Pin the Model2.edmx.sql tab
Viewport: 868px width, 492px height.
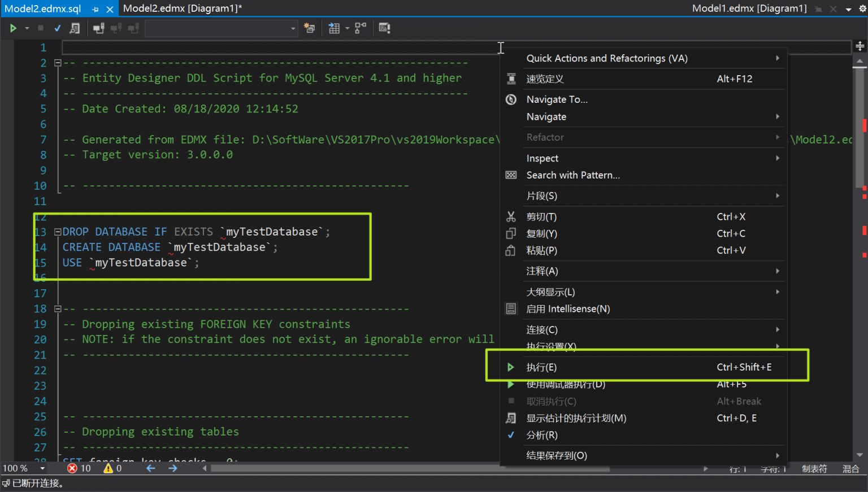point(96,9)
